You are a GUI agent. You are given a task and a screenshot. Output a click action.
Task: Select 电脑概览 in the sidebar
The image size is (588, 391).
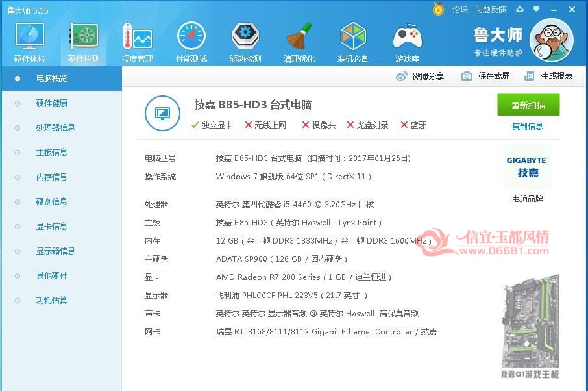click(x=61, y=79)
